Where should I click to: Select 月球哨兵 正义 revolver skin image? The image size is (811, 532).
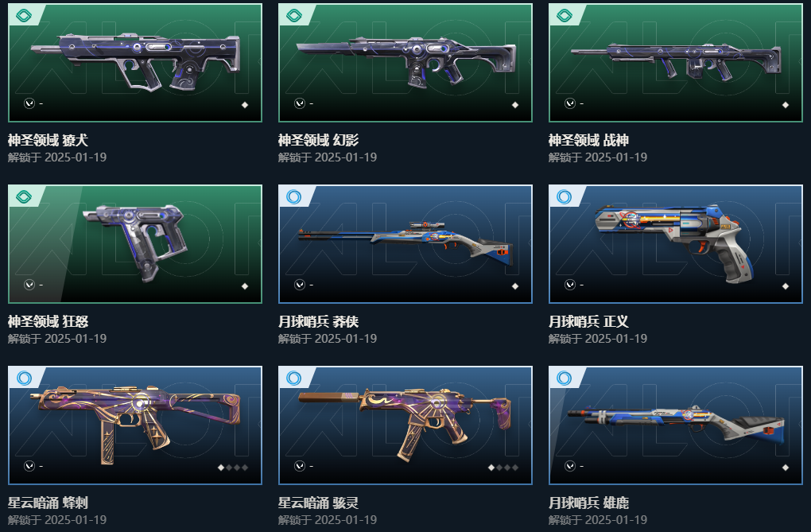[676, 244]
